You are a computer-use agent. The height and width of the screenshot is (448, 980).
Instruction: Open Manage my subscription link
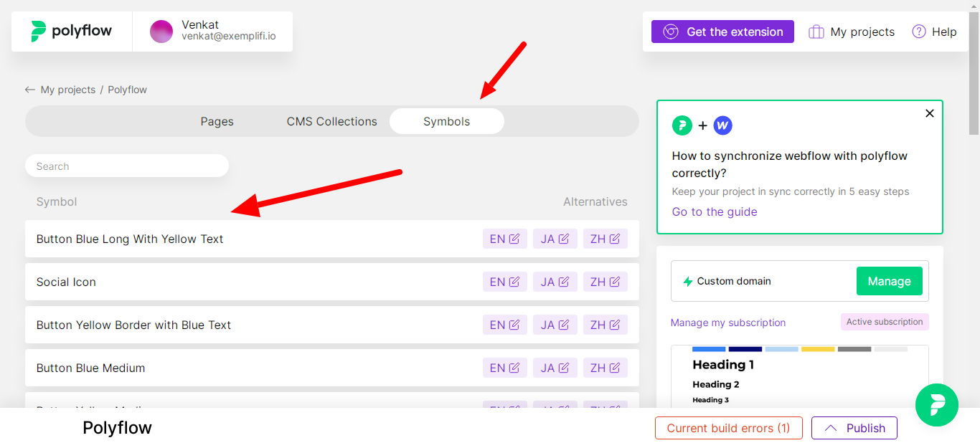[x=728, y=323]
